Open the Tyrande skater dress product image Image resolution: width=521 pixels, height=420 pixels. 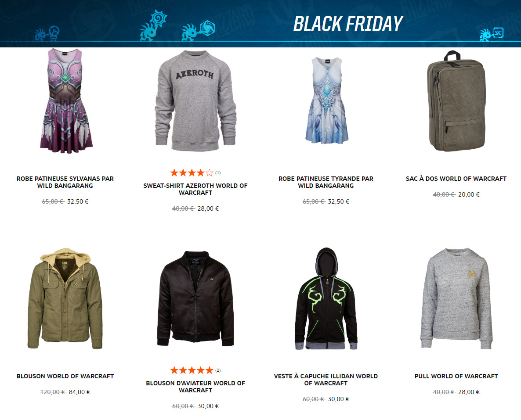tap(326, 101)
